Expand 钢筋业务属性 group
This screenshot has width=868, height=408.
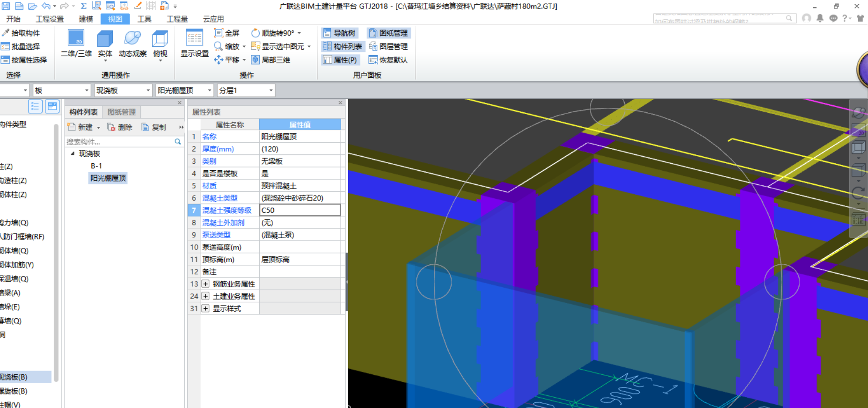(x=205, y=284)
